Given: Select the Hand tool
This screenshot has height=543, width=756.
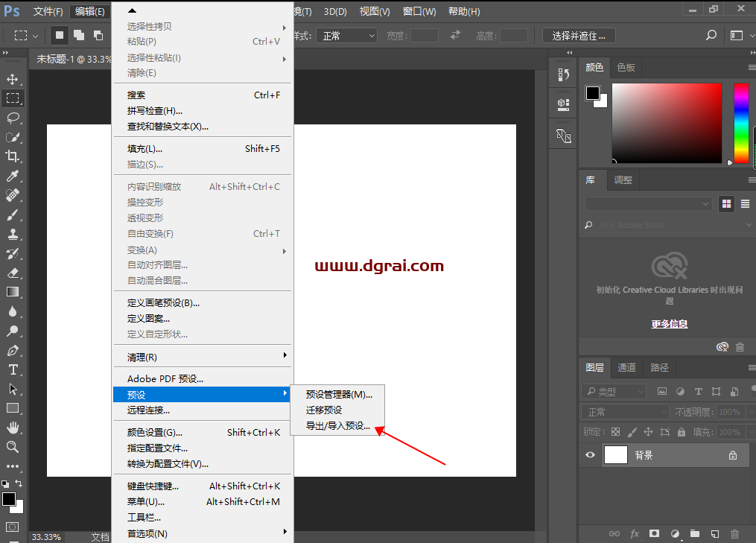Looking at the screenshot, I should [13, 428].
